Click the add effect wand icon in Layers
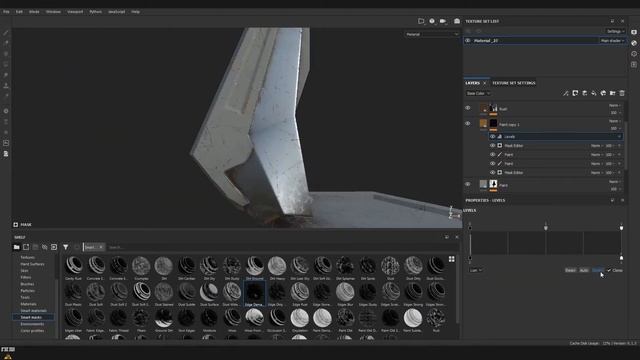Screen dimensions: 640x360 click(x=566, y=93)
